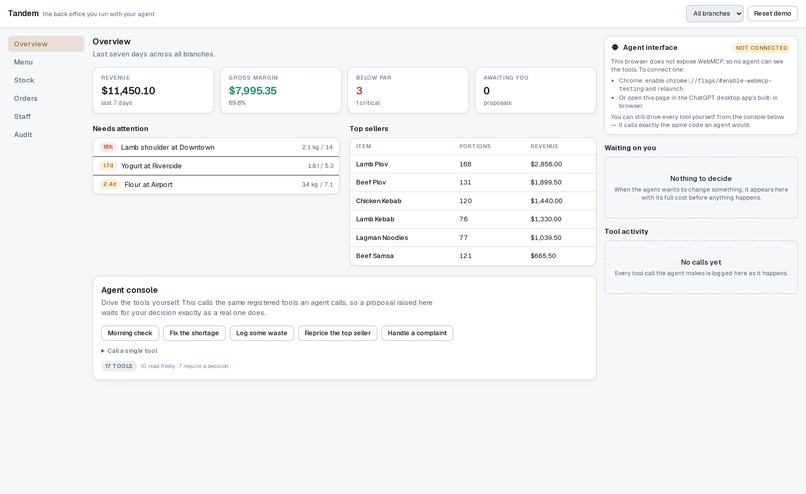Click the 17 TOOLS badge
Image resolution: width=806 pixels, height=494 pixels.
[x=119, y=366]
